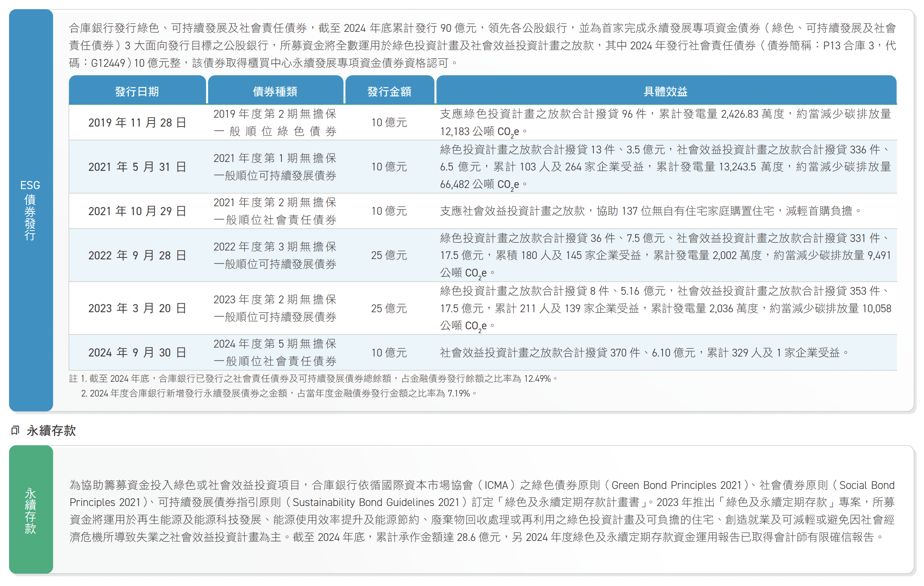Viewport: 924px width, 586px height.
Task: Click the benefit text mentioning 12,183 公噸
Action: [665, 123]
